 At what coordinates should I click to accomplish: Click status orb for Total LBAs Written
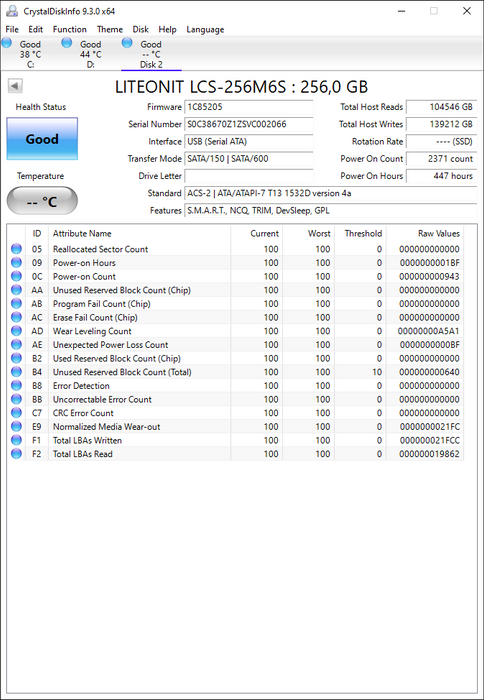(x=17, y=440)
